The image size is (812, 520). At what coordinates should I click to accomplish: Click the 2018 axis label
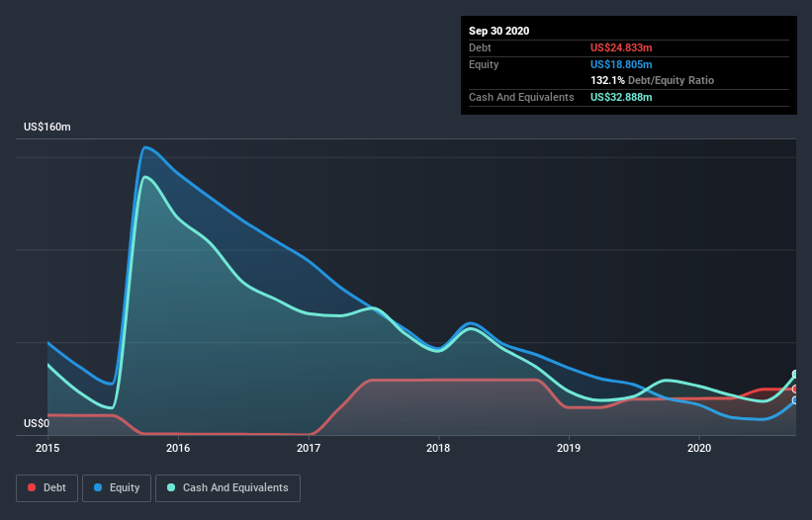tap(438, 448)
